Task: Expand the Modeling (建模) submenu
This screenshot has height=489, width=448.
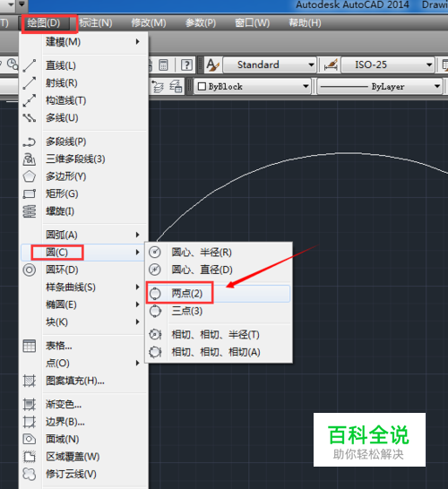Action: pyautogui.click(x=83, y=42)
